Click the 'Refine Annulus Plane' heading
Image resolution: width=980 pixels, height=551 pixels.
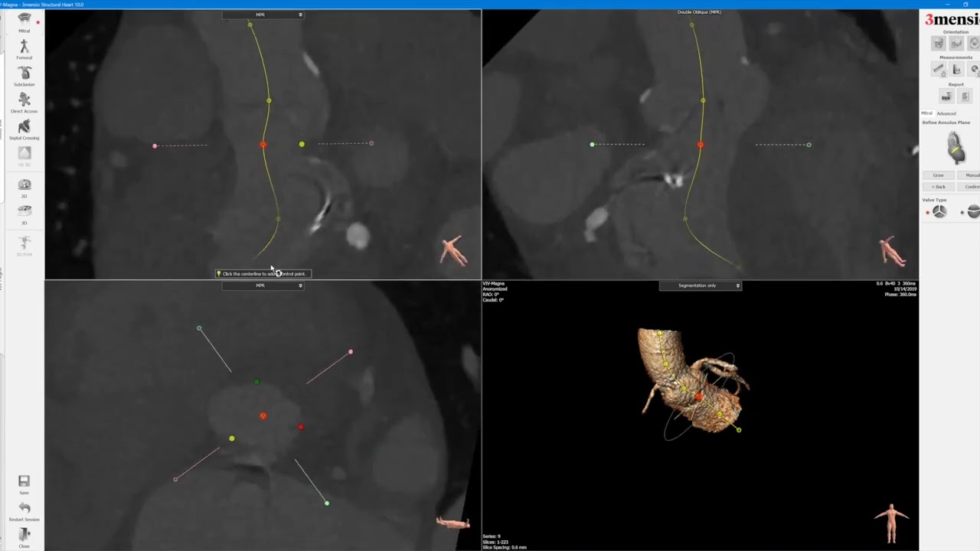pos(946,122)
